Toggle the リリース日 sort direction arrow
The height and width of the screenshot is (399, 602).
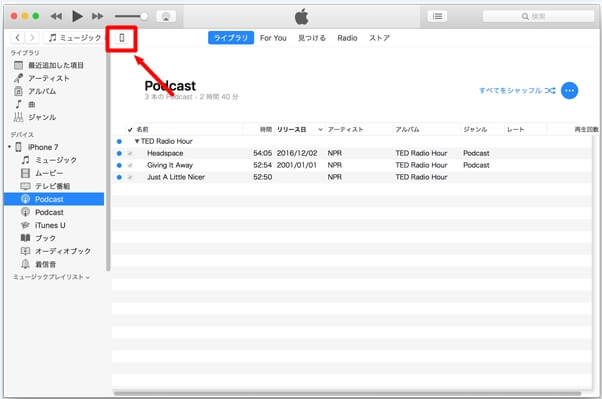[x=320, y=130]
